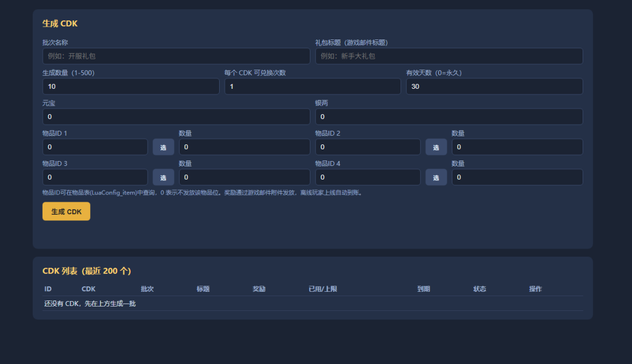Click the yellow 生成 CDK button
632x364 pixels.
point(66,211)
